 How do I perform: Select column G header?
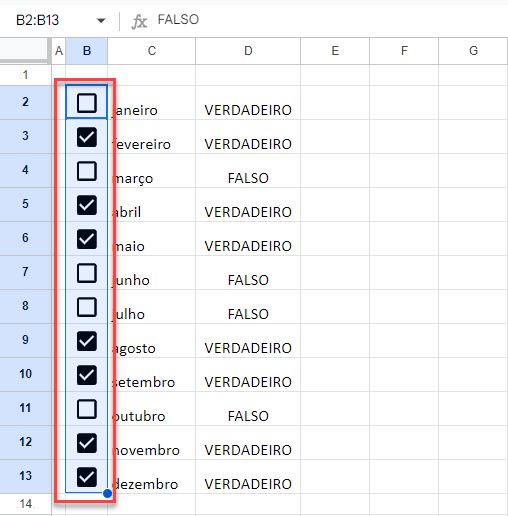[x=473, y=51]
